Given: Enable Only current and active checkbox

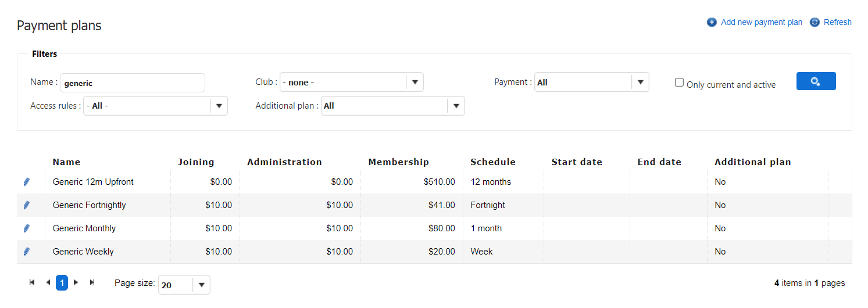Looking at the screenshot, I should 679,83.
